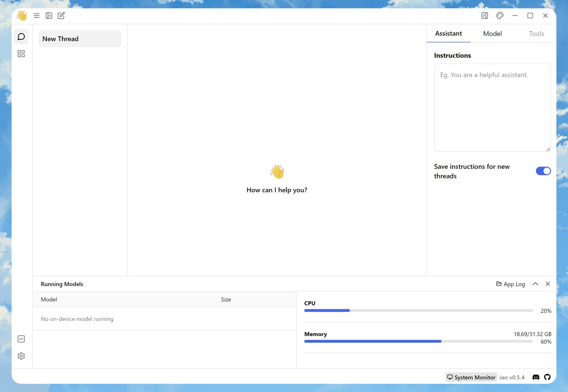This screenshot has width=568, height=392.
Task: Create a new thread with compose icon
Action: tap(61, 16)
